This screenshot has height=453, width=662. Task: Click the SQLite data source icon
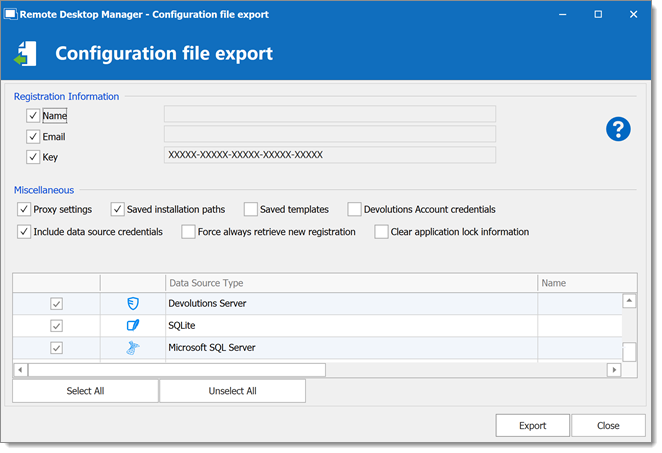pos(133,325)
